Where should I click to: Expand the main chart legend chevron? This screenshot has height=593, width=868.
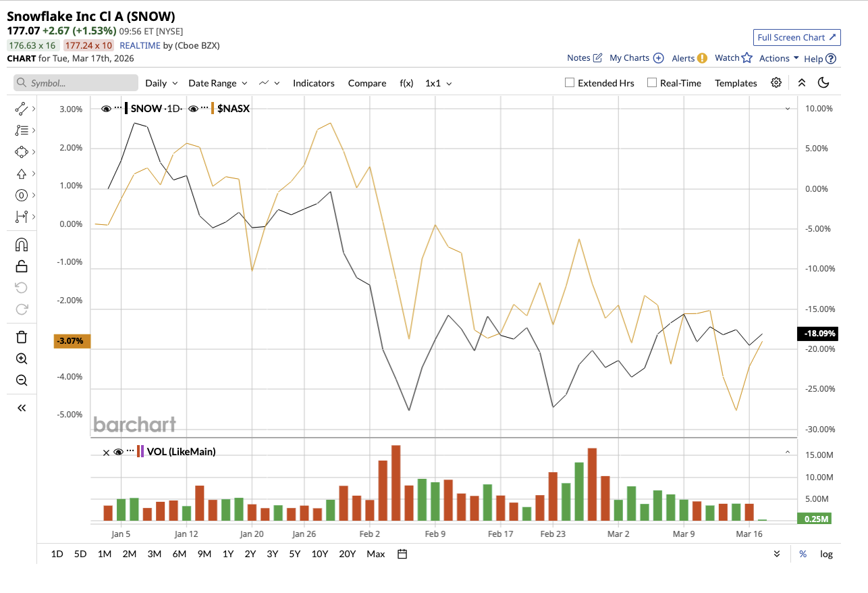point(787,109)
